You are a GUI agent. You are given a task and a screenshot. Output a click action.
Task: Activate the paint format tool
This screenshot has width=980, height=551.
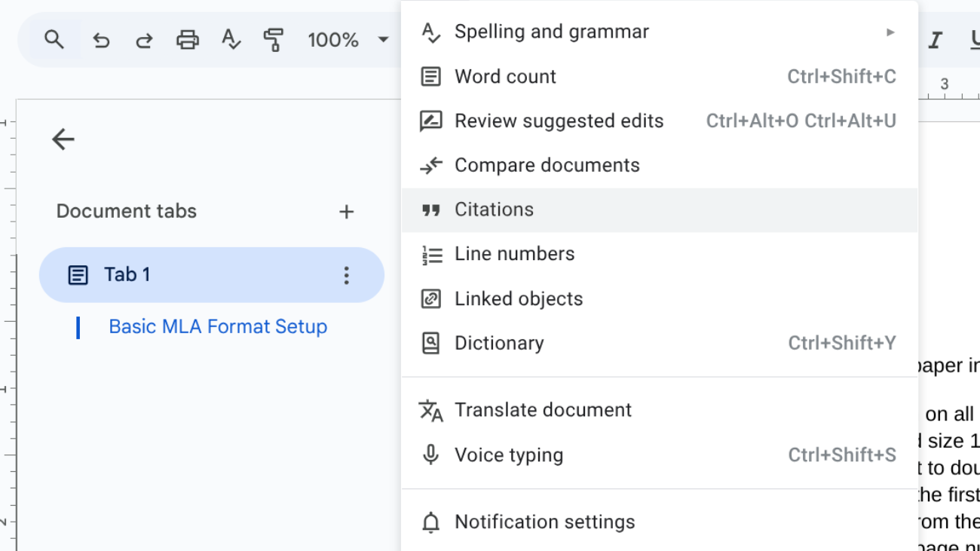(273, 40)
